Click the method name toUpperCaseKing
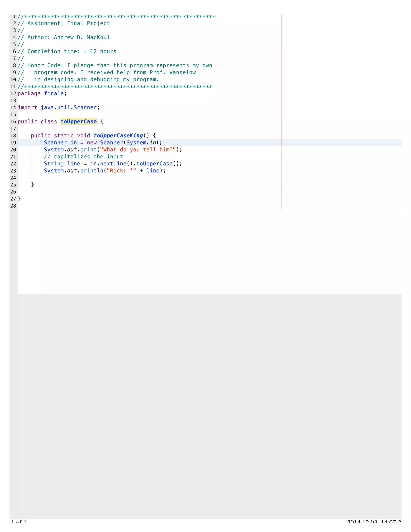Screen dimensions: 411x532 click(x=118, y=136)
